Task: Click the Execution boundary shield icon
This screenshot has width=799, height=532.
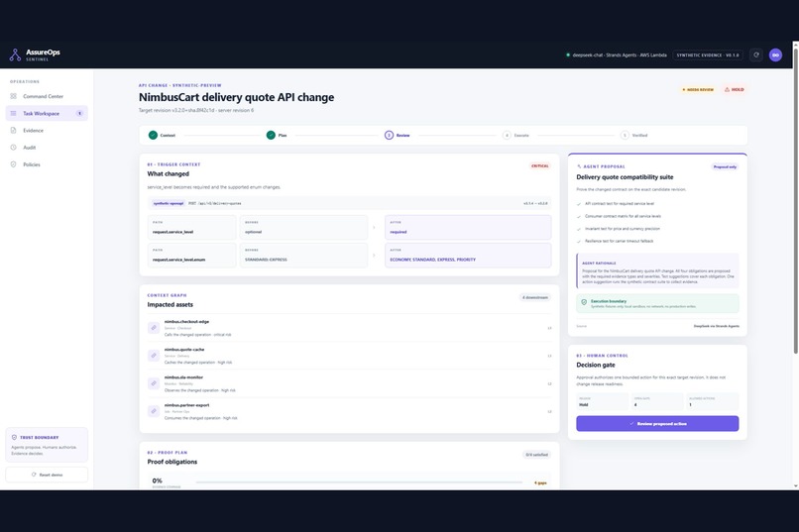Action: tap(584, 302)
